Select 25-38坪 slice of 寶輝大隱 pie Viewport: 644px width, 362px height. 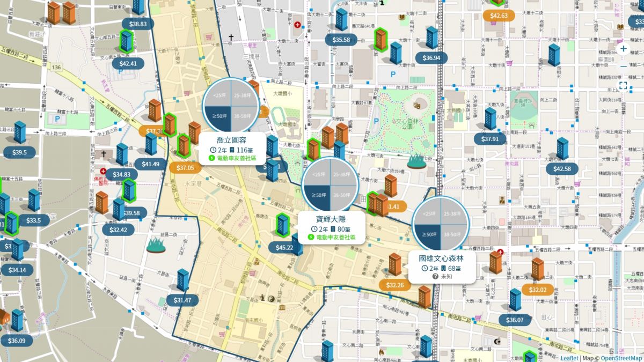point(342,174)
